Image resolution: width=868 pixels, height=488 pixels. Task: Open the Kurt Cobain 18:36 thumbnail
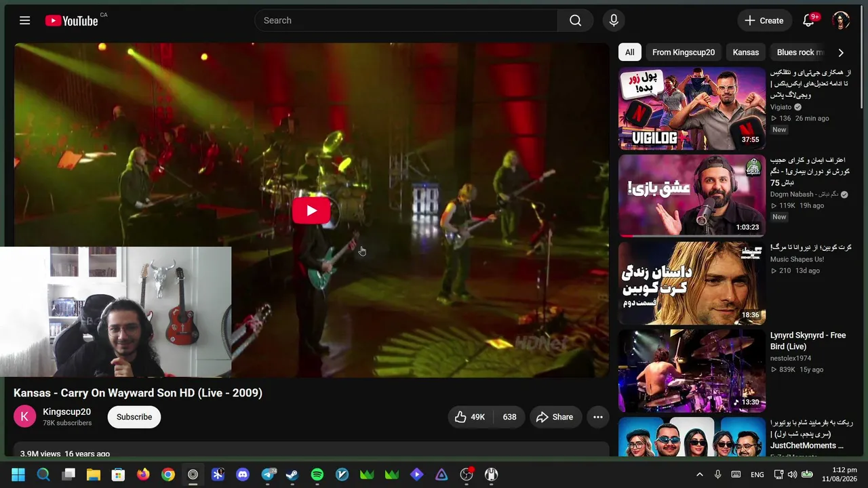692,283
